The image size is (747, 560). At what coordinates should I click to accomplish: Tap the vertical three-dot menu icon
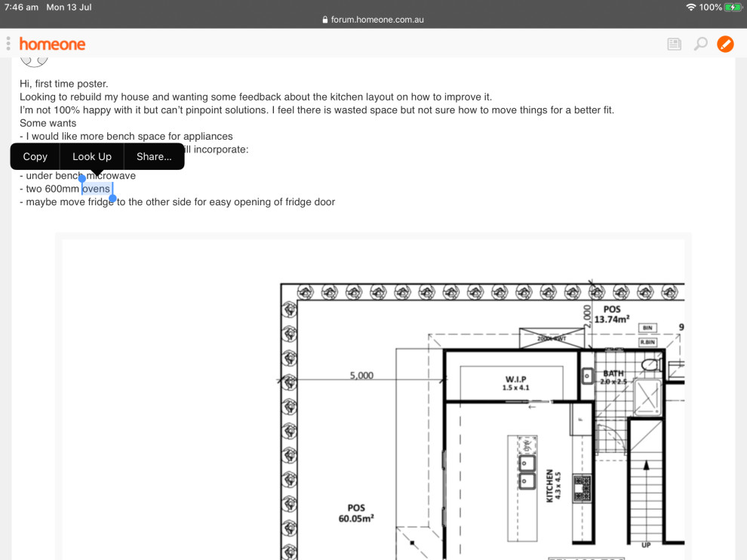point(8,44)
